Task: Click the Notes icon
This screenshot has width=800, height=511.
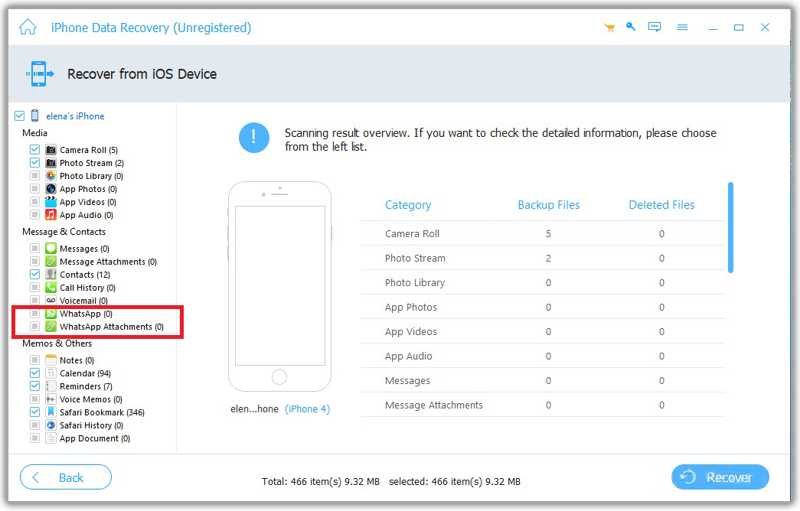Action: point(51,360)
